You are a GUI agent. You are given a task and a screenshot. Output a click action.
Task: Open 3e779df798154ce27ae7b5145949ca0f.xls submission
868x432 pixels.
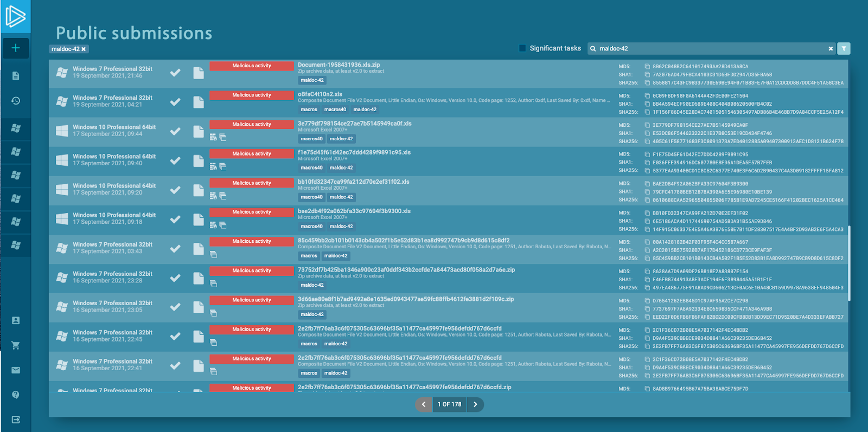[355, 124]
